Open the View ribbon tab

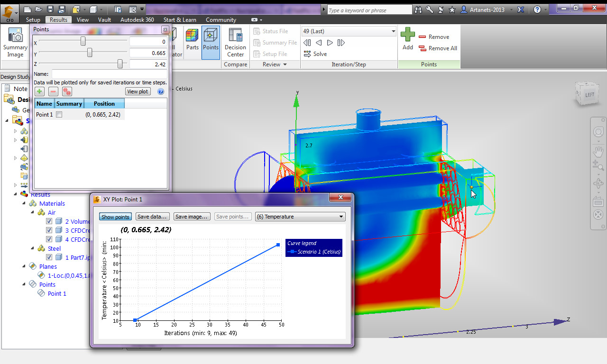[83, 20]
